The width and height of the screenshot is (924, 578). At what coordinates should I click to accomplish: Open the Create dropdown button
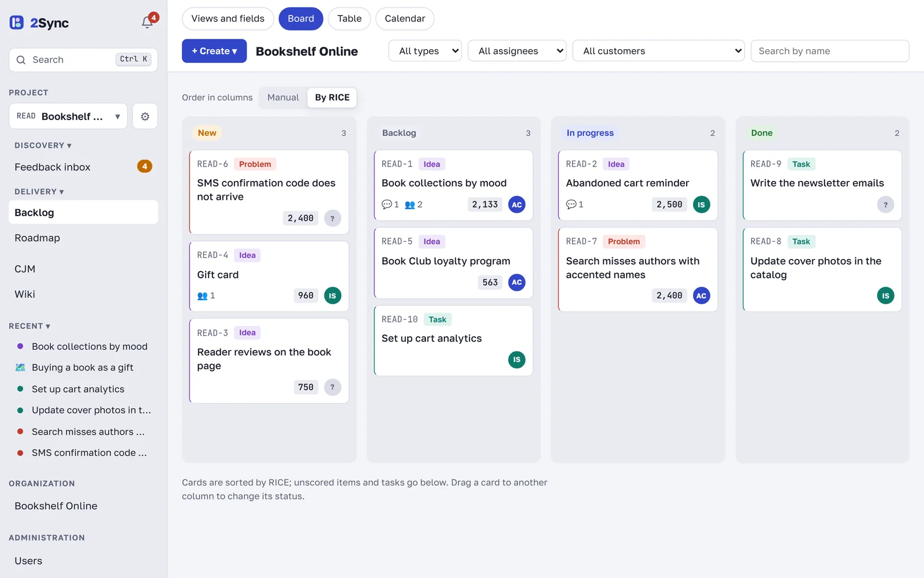[x=214, y=51]
